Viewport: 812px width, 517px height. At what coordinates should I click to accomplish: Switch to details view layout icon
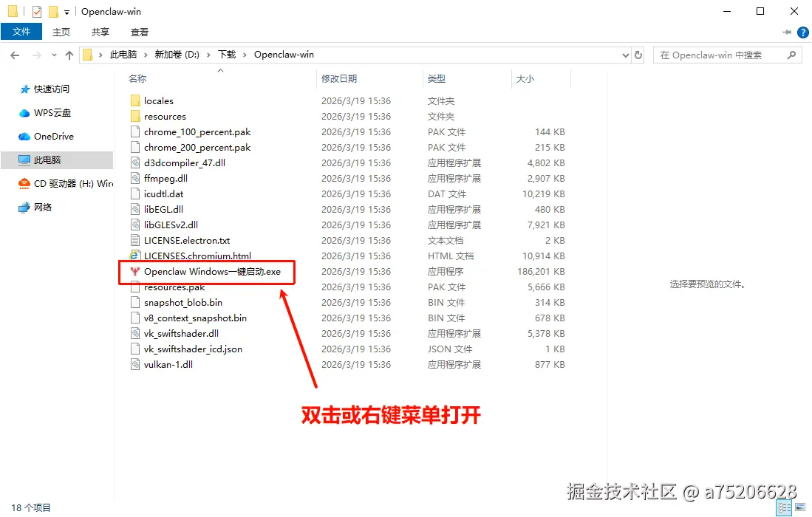(785, 507)
